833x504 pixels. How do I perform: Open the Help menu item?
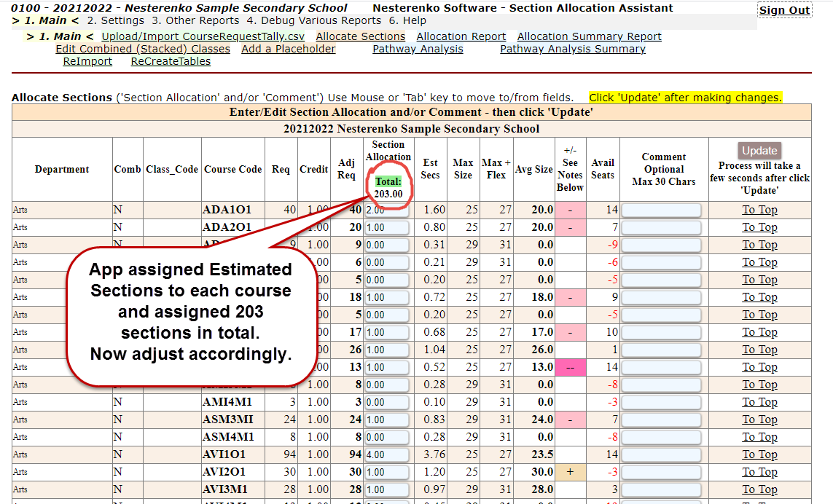pos(407,21)
